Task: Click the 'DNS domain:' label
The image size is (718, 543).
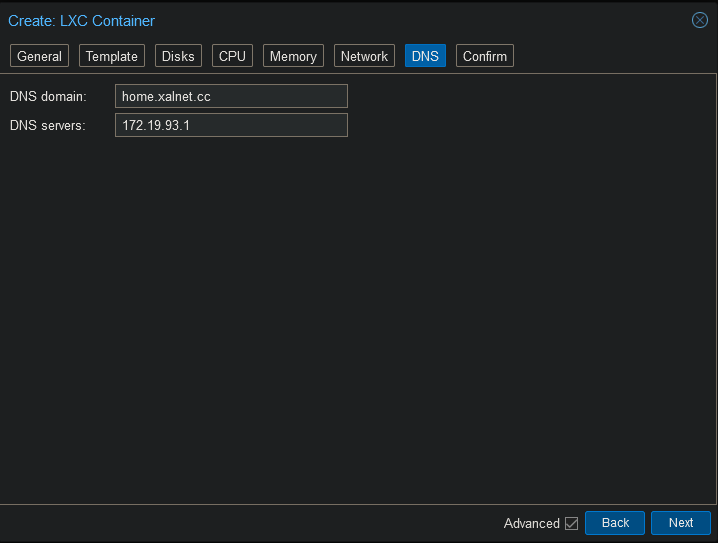Action: (48, 96)
